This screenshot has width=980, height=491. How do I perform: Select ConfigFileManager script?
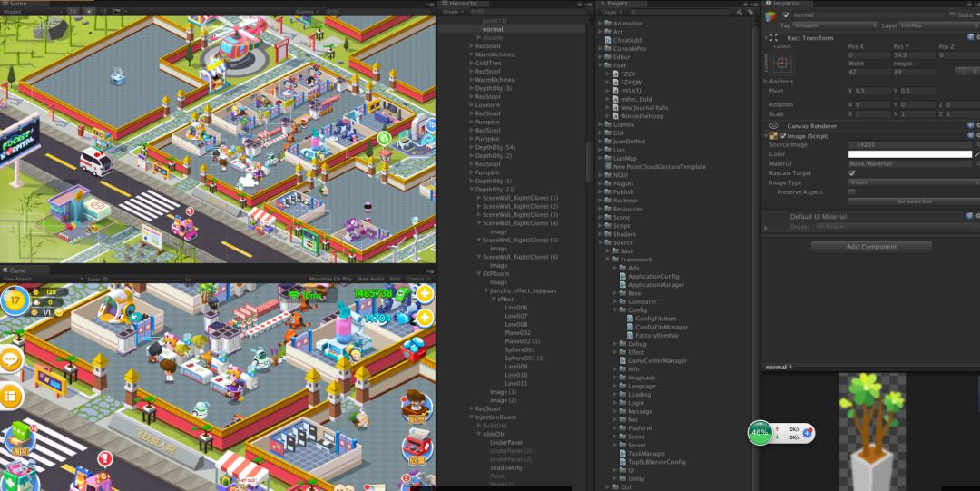point(661,327)
